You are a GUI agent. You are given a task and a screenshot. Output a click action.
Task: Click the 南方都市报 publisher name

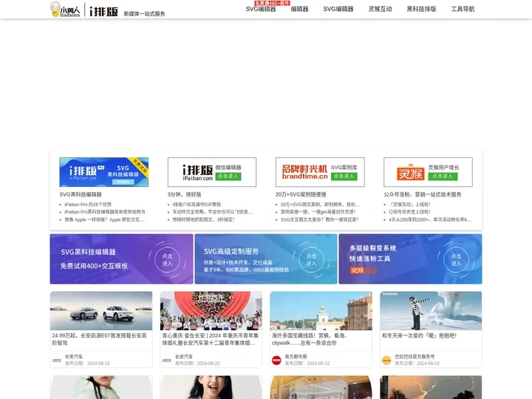coord(296,357)
